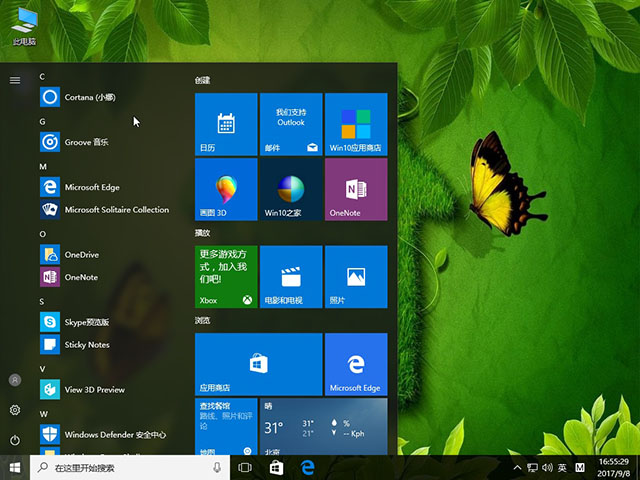Open the weather tile showing 31°
The height and width of the screenshot is (480, 640).
pos(324,427)
